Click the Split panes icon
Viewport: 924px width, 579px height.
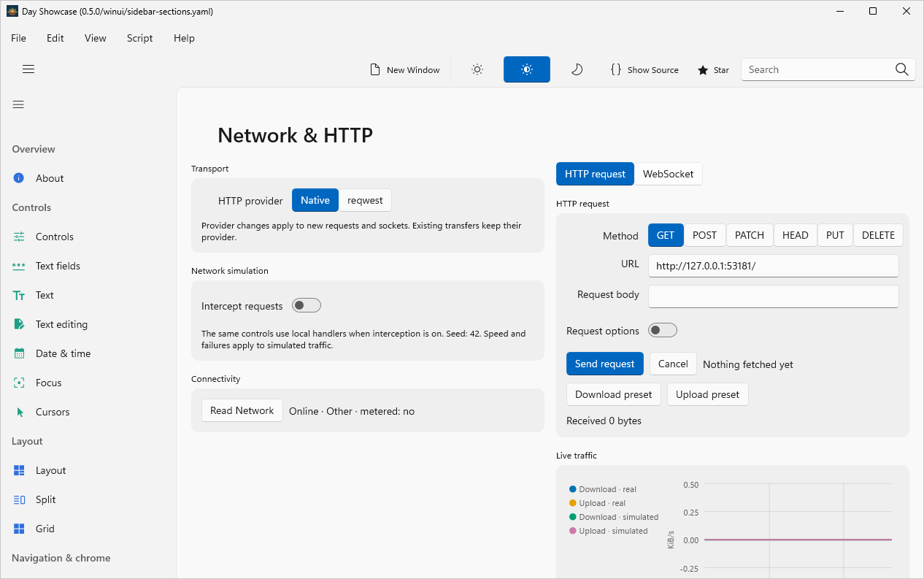point(20,499)
